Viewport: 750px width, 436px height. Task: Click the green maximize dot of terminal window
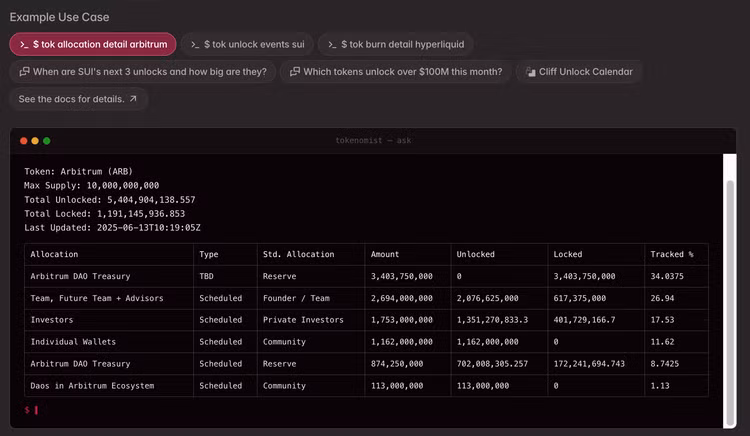click(46, 141)
